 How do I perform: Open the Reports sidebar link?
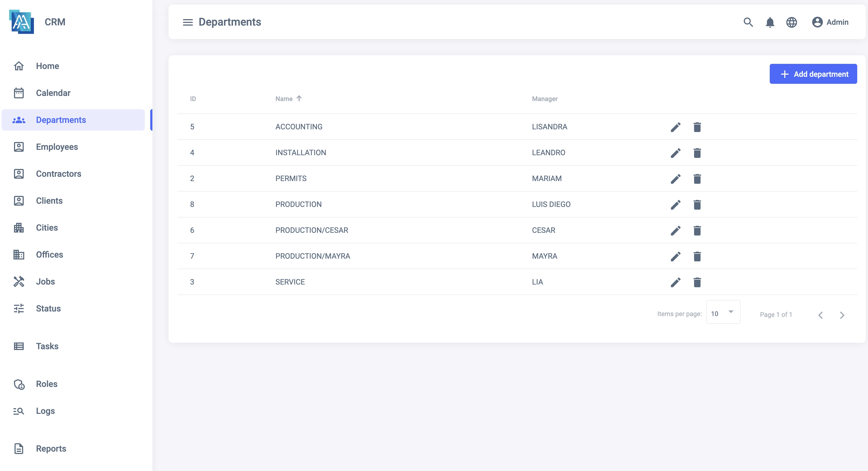[x=51, y=448]
